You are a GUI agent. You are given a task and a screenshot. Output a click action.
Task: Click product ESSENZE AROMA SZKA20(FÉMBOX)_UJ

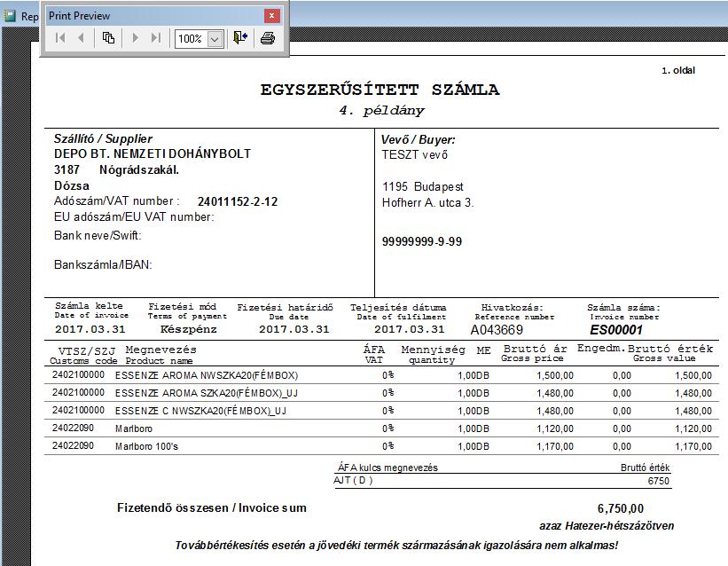tap(207, 393)
